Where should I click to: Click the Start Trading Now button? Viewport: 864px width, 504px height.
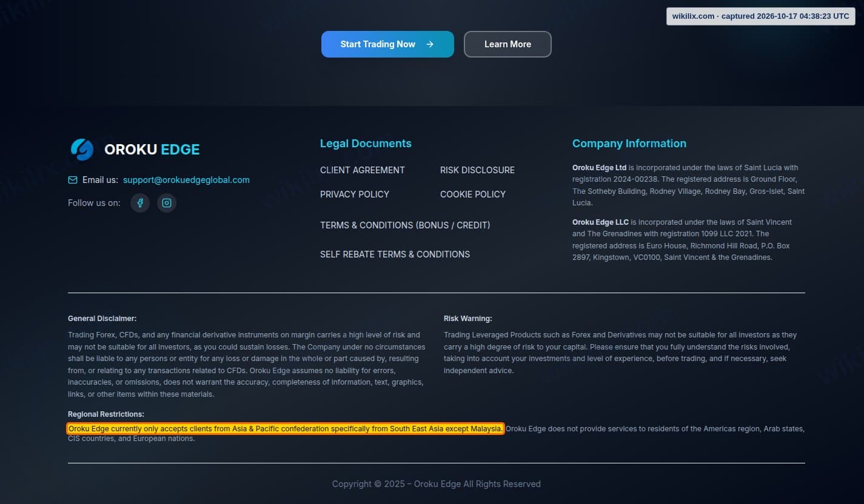pyautogui.click(x=387, y=44)
